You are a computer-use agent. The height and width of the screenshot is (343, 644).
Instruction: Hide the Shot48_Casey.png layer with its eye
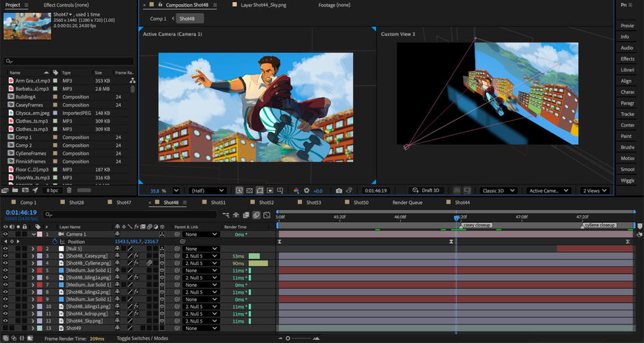coord(5,256)
